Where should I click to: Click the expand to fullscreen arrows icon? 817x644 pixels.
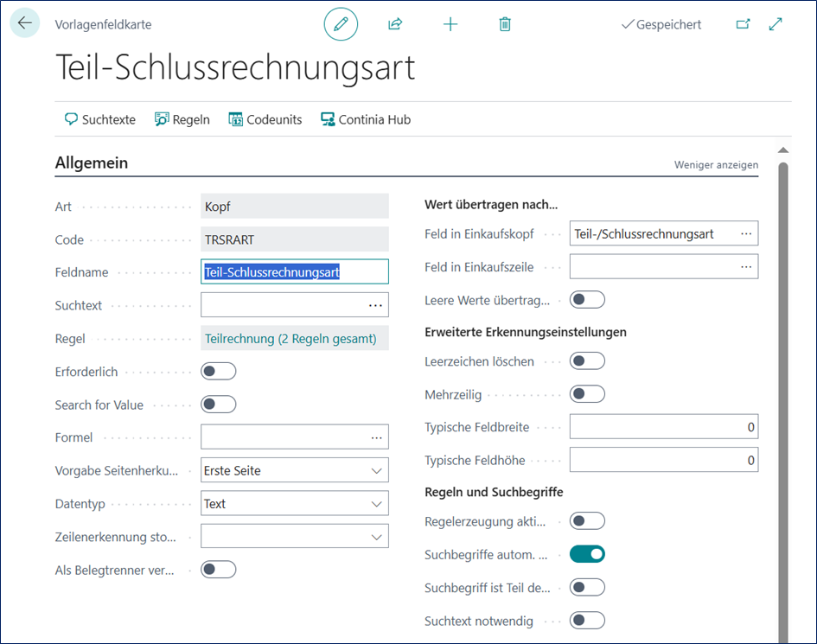(x=776, y=24)
